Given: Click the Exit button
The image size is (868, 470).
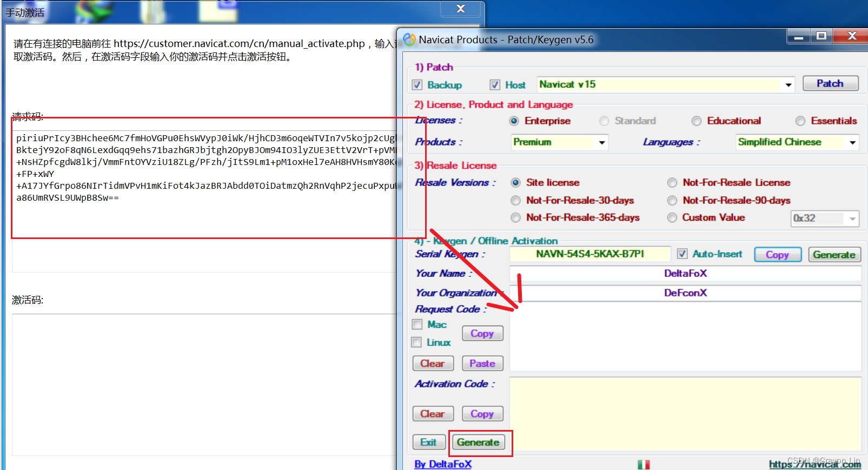Looking at the screenshot, I should click(x=429, y=442).
